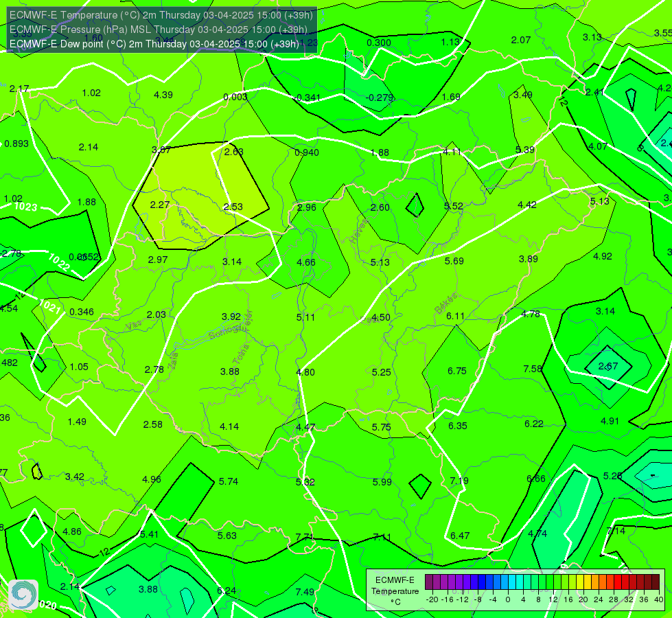
Task: Click the 1023 isobar label
Action: coord(26,207)
